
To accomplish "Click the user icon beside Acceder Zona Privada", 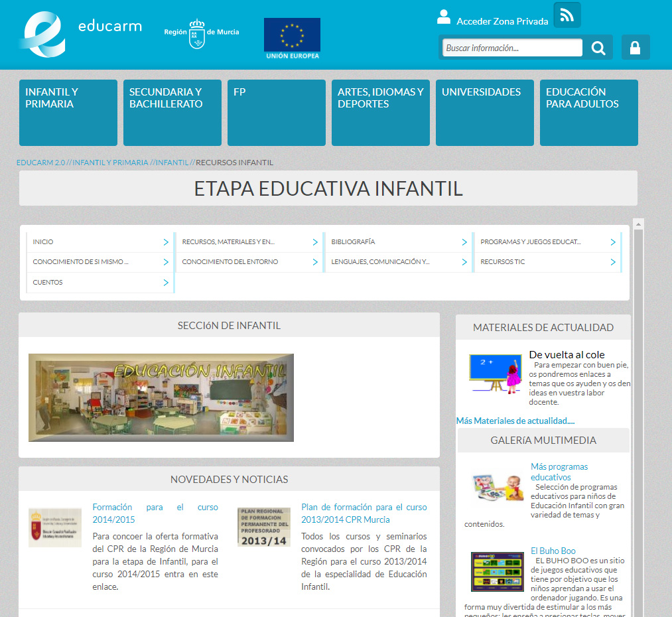I will click(444, 17).
